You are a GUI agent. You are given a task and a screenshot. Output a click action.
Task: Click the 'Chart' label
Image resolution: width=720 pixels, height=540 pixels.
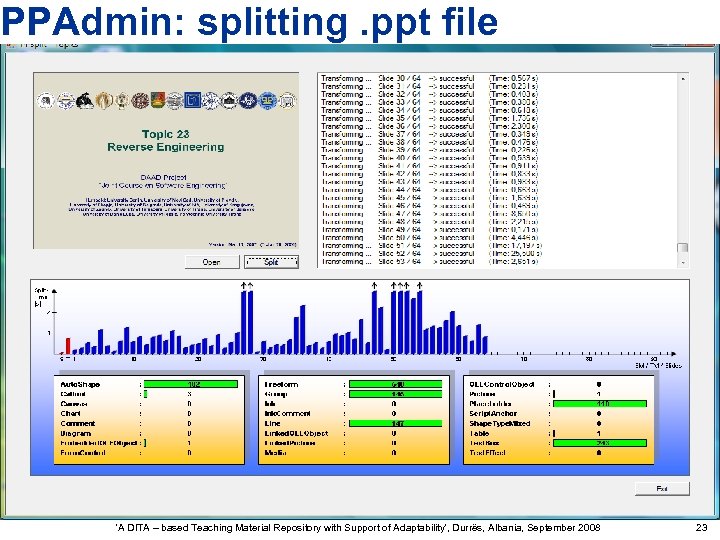click(x=70, y=414)
